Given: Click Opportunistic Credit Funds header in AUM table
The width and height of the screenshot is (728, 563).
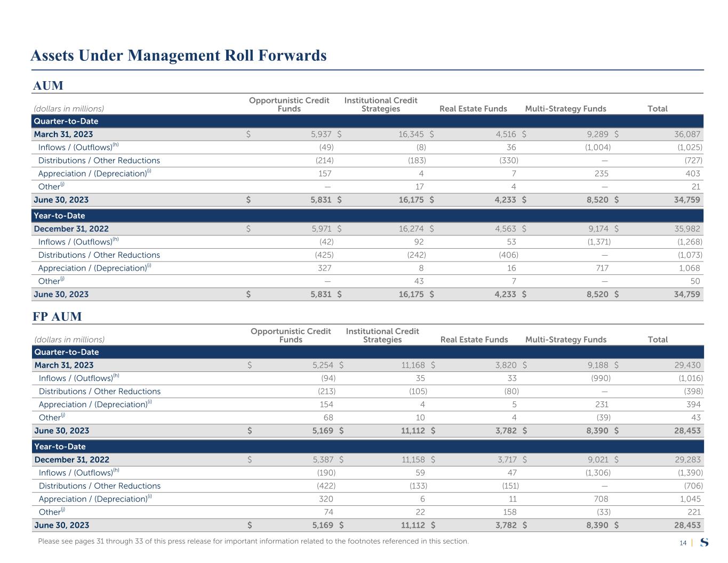Looking at the screenshot, I should tap(289, 105).
